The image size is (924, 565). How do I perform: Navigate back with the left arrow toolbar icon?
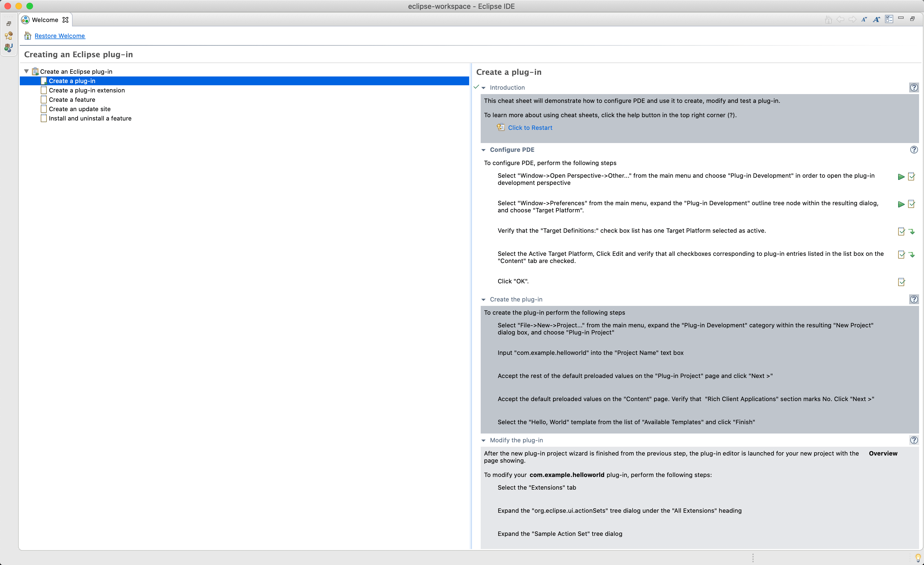[840, 19]
